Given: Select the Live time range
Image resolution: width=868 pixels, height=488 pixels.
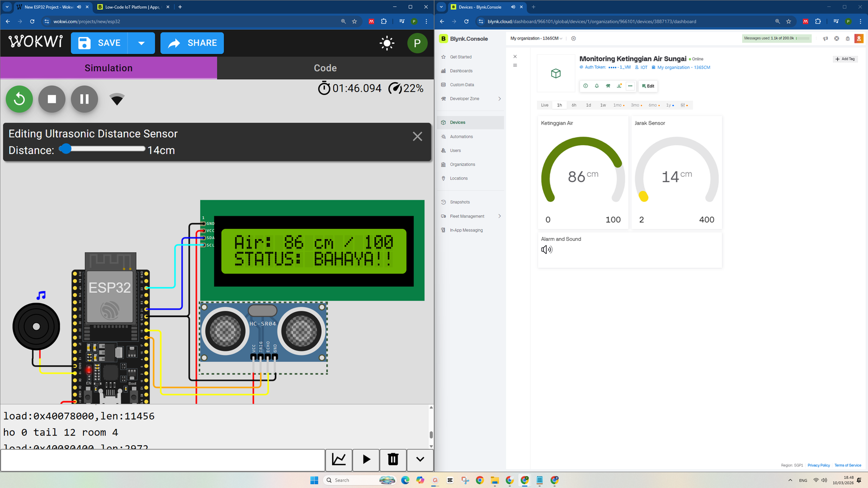Looking at the screenshot, I should (x=545, y=105).
